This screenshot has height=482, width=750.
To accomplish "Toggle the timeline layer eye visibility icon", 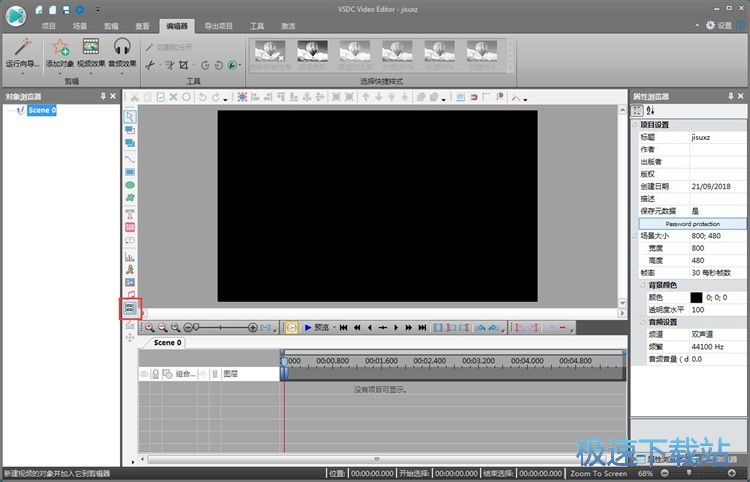I will [145, 374].
